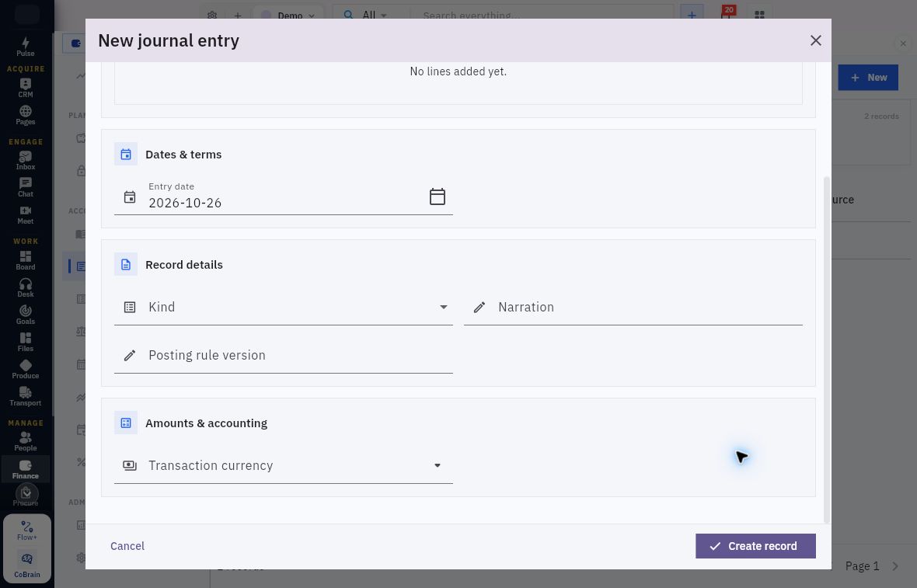Open the apps grid icon in top bar
The height and width of the screenshot is (588, 917).
(759, 15)
